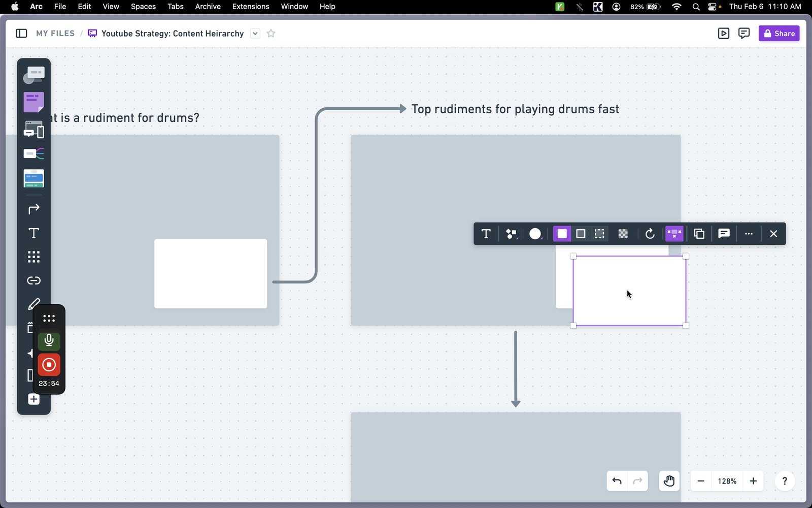Click the purple Share button
This screenshot has height=508, width=812.
point(779,34)
